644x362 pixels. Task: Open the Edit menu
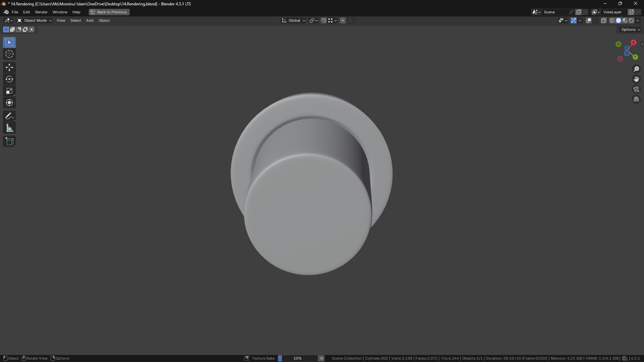click(26, 12)
